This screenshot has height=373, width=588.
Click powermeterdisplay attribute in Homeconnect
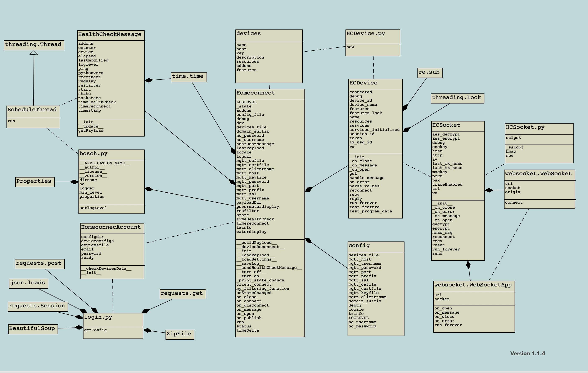click(x=258, y=207)
